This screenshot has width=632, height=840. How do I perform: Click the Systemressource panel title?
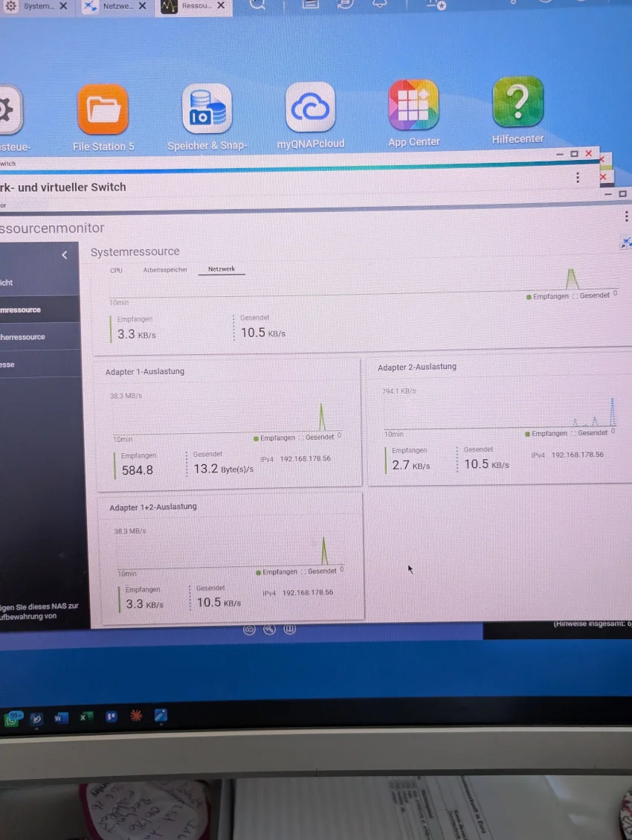(135, 251)
